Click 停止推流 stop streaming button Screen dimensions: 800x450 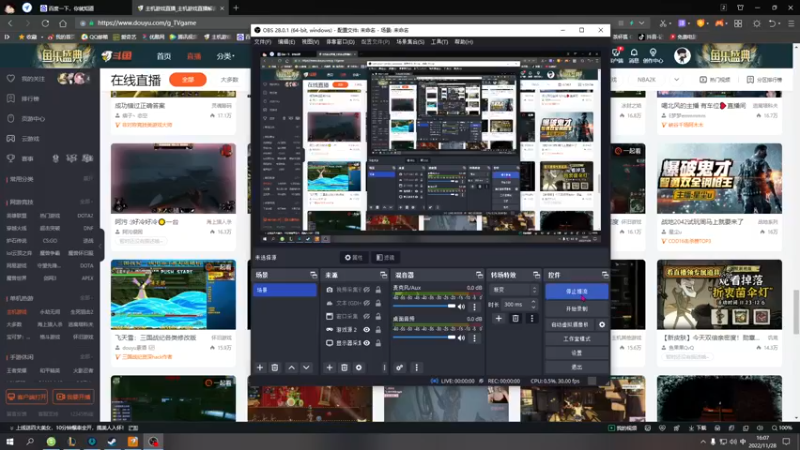577,291
